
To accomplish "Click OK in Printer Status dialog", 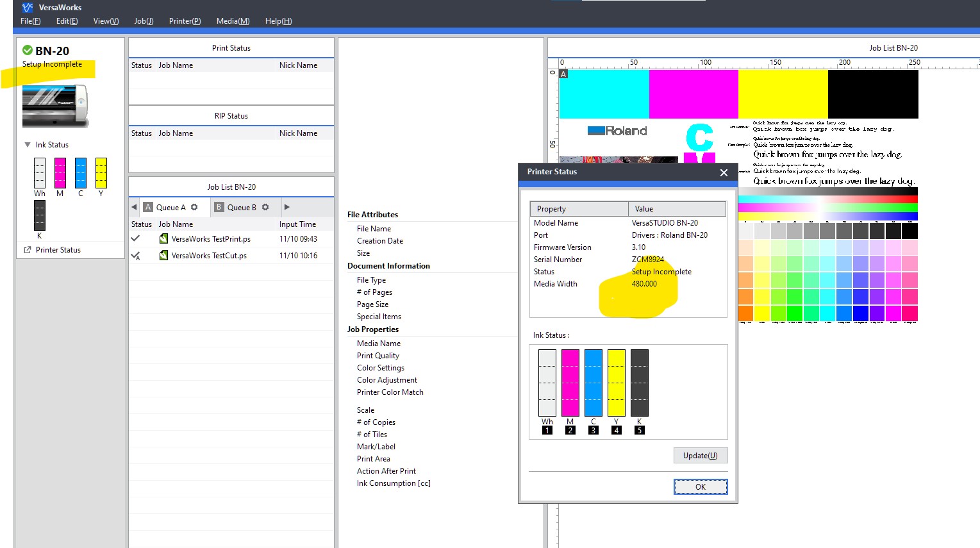I will tap(701, 487).
